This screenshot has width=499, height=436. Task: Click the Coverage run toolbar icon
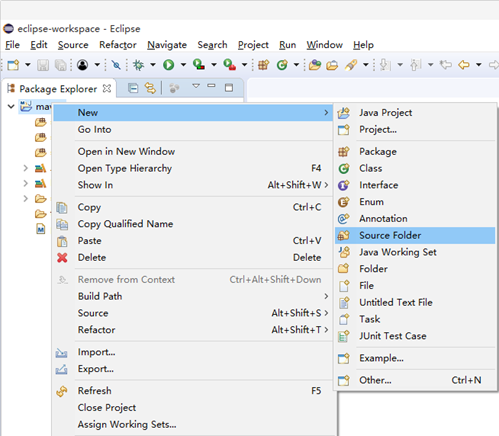(x=199, y=64)
